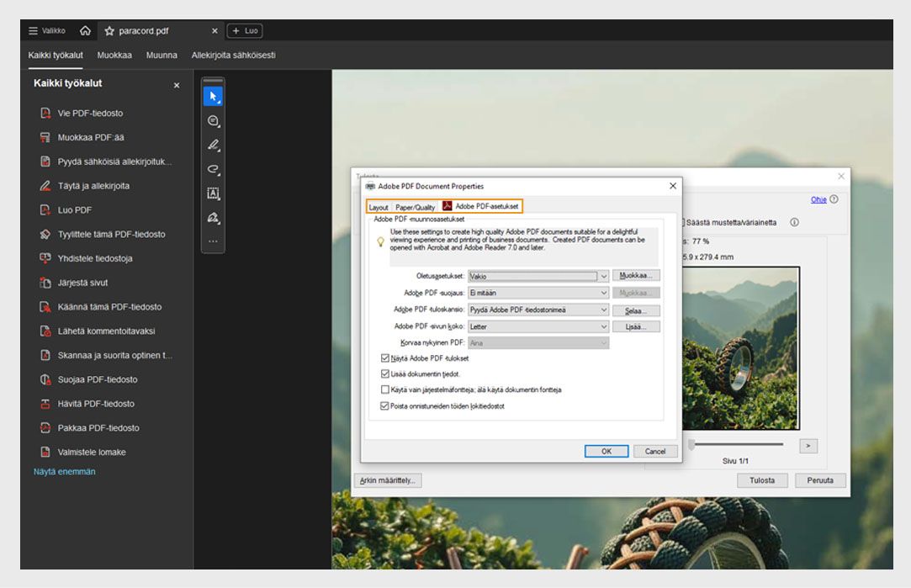Image resolution: width=911 pixels, height=588 pixels.
Task: Select the Add Text tool in quick toolbar
Action: point(212,193)
